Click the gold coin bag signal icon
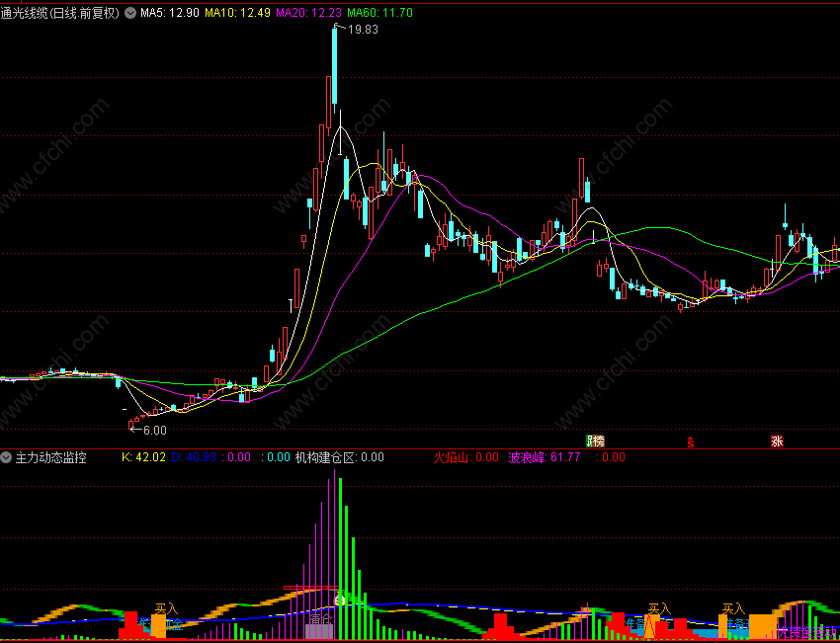840x643 pixels. 340,600
